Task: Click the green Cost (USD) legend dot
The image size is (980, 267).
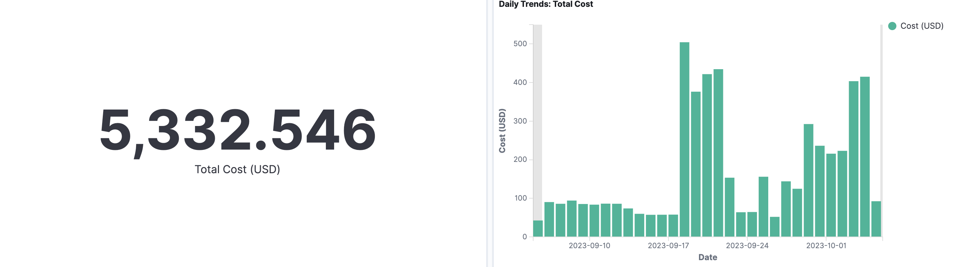Action: pyautogui.click(x=892, y=26)
